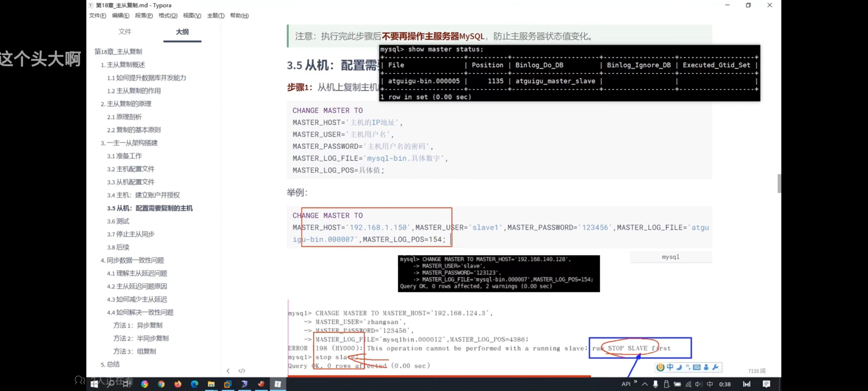Switch system input language 中 indicator

tap(710, 384)
